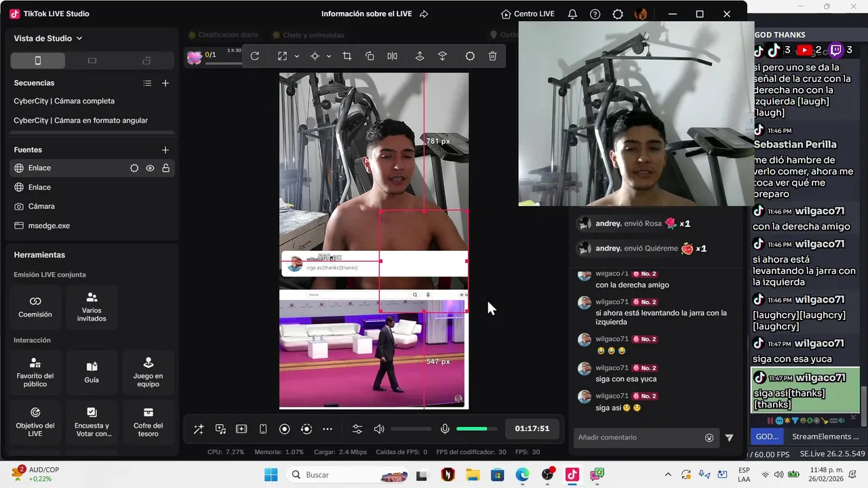868x488 pixels.
Task: Click the 01:17:51 live timer button
Action: point(532,428)
